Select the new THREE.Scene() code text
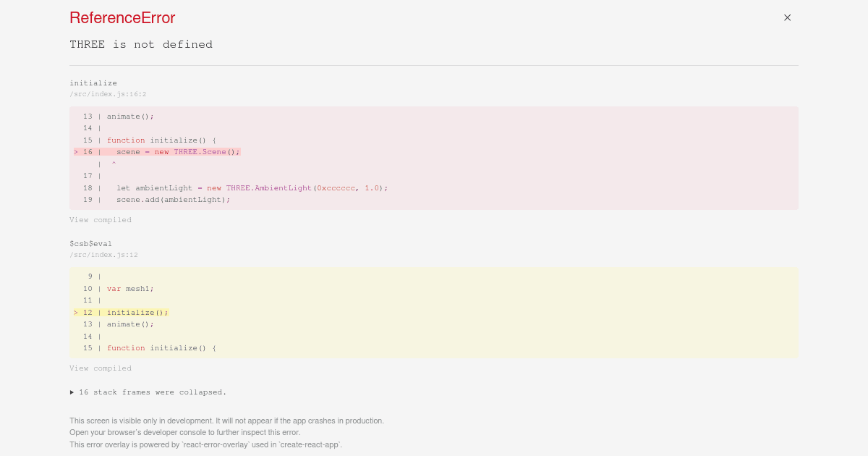 point(195,151)
